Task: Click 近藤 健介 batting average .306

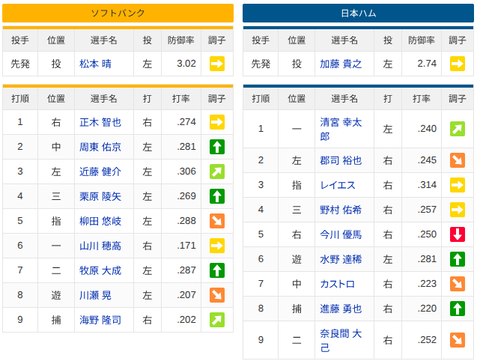Action: [186, 171]
